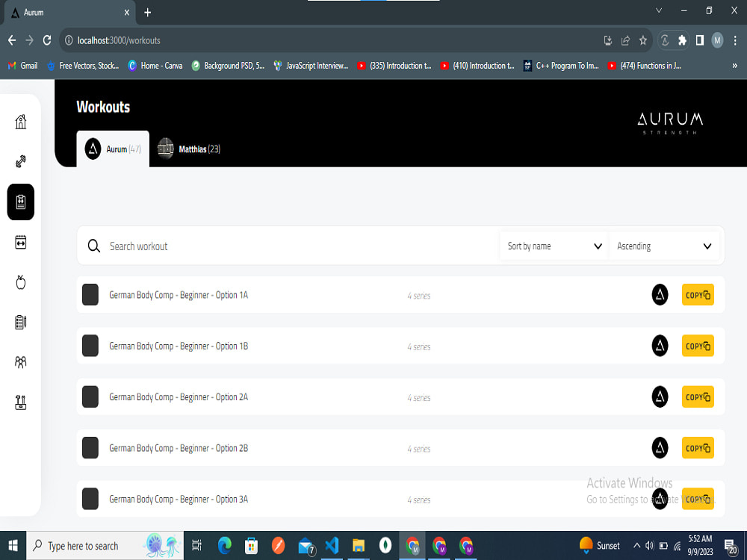The image size is (747, 560).
Task: Copy the German Body Comp Option 2A workout
Action: (697, 396)
